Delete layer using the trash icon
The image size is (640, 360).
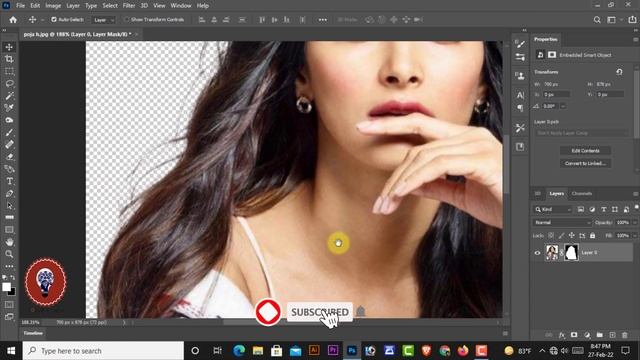pyautogui.click(x=624, y=335)
